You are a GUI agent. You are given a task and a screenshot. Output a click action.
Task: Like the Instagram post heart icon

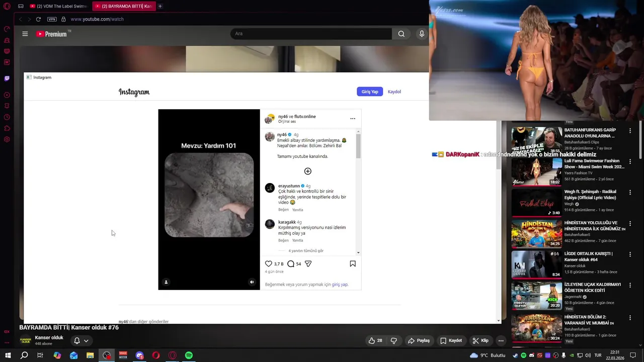point(269,263)
